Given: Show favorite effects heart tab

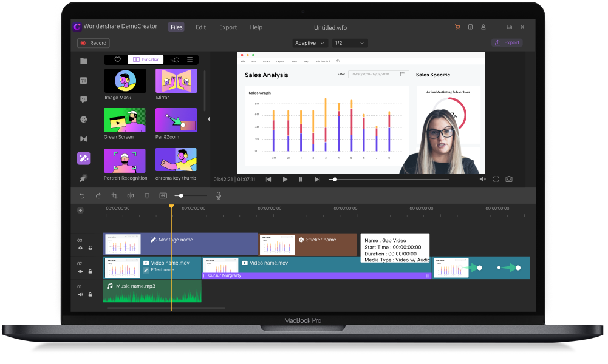Looking at the screenshot, I should tap(117, 59).
